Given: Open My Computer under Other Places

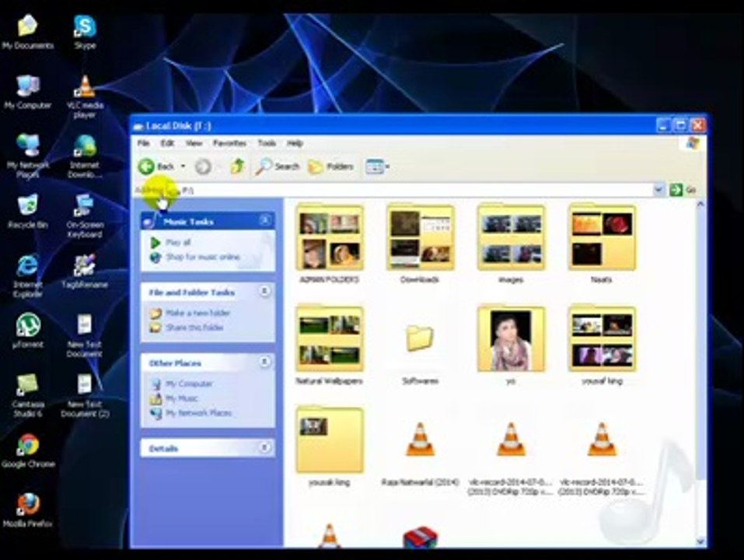Looking at the screenshot, I should tap(189, 383).
